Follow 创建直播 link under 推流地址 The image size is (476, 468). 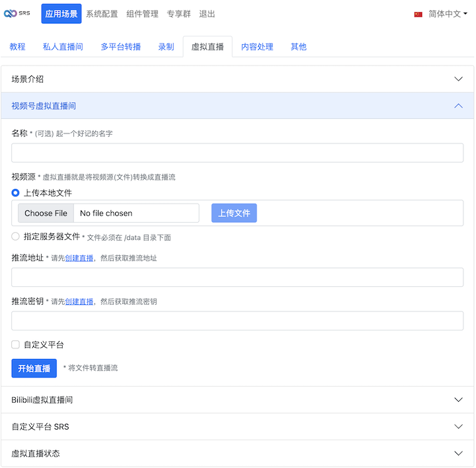click(x=79, y=258)
